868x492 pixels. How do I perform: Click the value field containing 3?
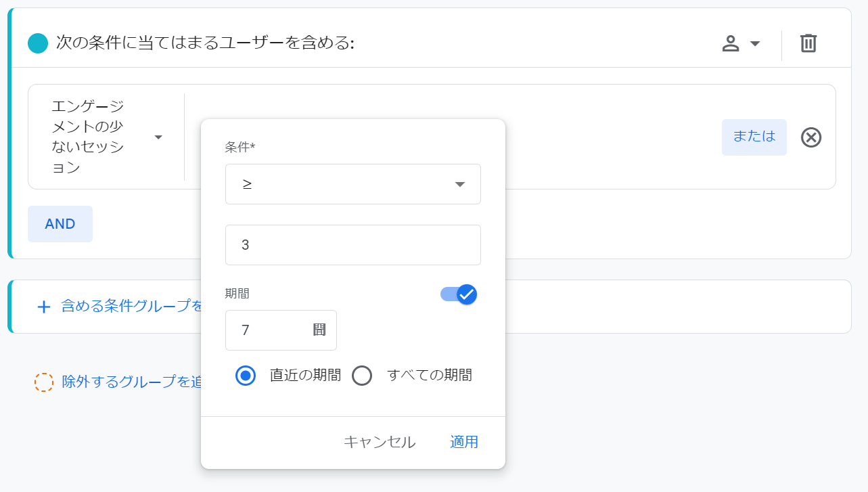click(353, 245)
